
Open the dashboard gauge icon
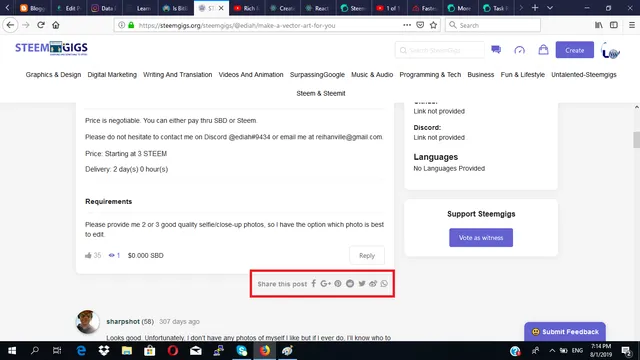click(519, 50)
